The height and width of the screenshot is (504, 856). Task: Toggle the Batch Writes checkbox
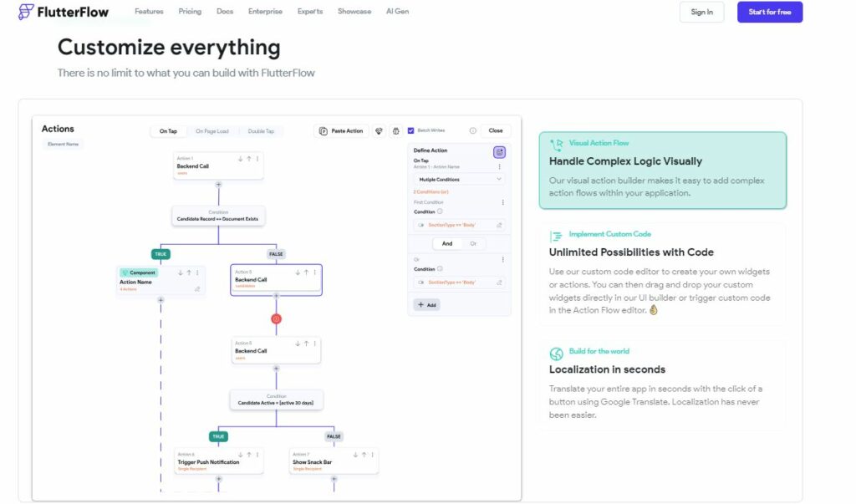(x=410, y=130)
